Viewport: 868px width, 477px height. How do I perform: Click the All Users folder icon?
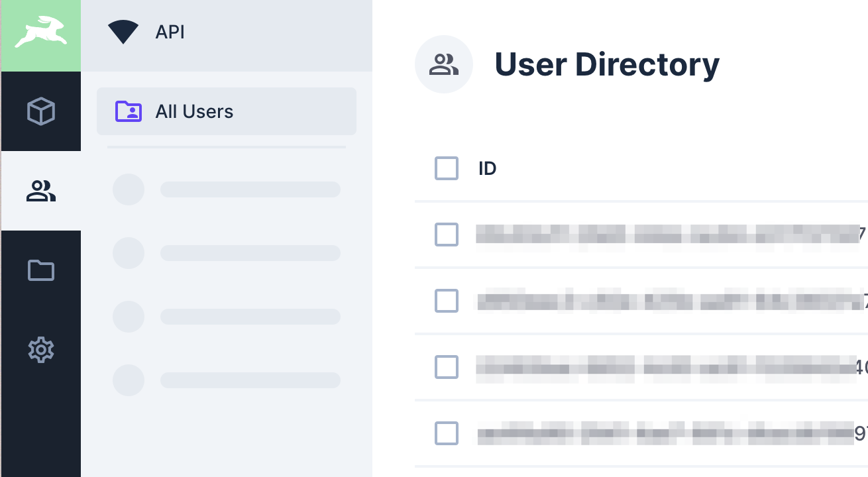(x=129, y=111)
